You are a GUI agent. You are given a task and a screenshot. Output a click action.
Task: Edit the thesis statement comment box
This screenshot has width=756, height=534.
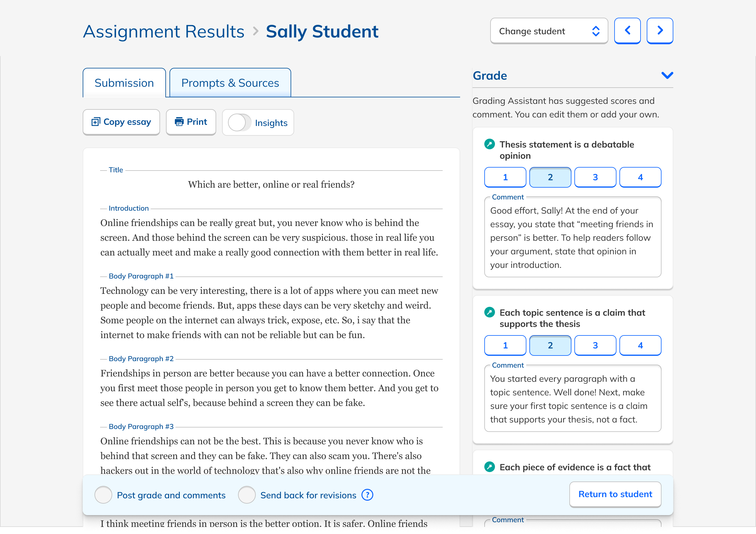pos(573,237)
